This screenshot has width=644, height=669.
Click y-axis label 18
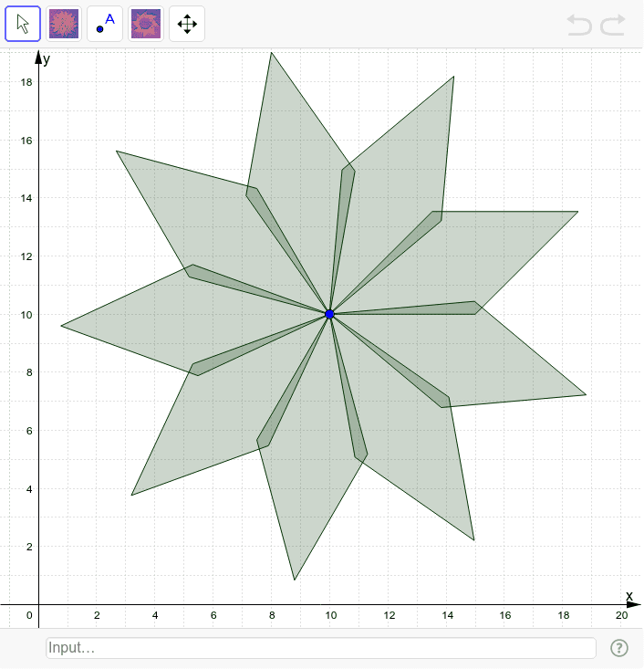pyautogui.click(x=26, y=82)
